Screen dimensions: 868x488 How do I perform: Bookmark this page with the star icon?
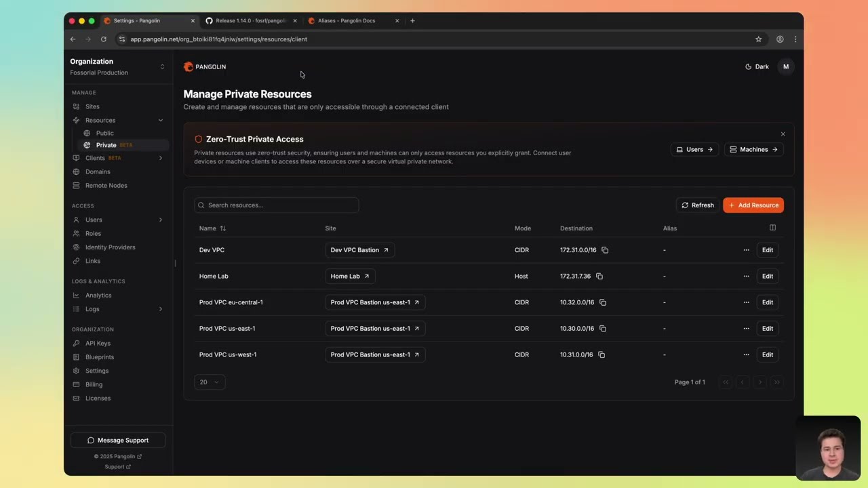pyautogui.click(x=759, y=39)
